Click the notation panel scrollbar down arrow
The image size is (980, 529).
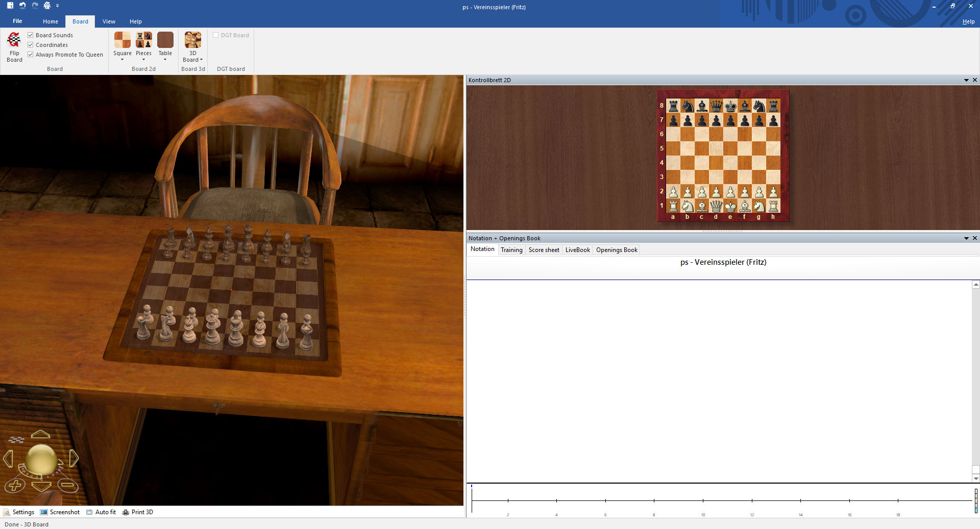975,479
